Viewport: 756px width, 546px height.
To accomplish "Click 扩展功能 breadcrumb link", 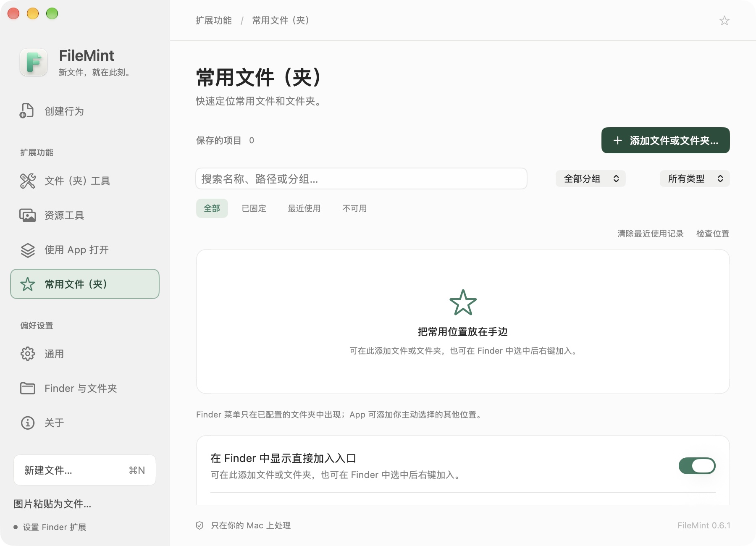I will [213, 21].
